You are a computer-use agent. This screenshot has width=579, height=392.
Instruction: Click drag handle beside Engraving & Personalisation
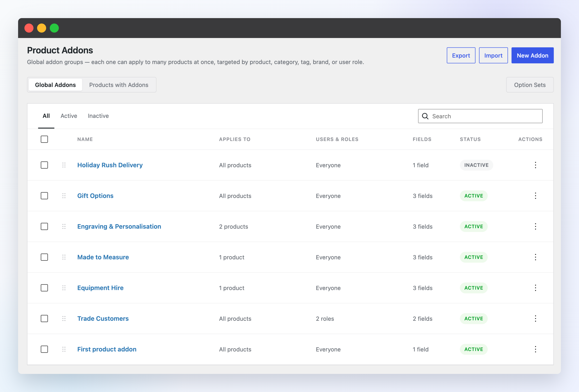[64, 226]
